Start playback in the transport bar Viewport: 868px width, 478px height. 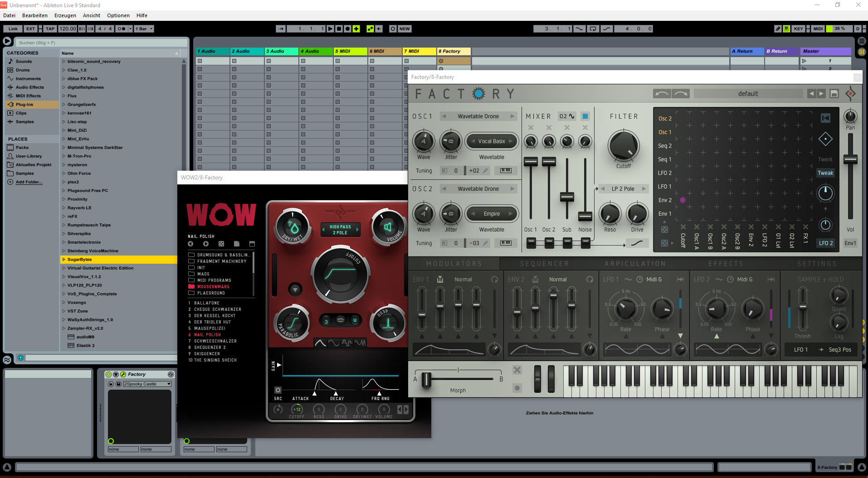[331, 29]
